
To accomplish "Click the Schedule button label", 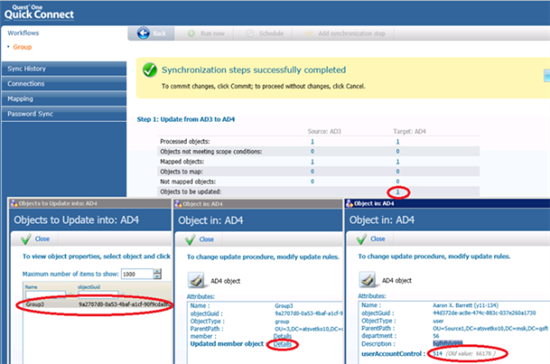I will 271,34.
